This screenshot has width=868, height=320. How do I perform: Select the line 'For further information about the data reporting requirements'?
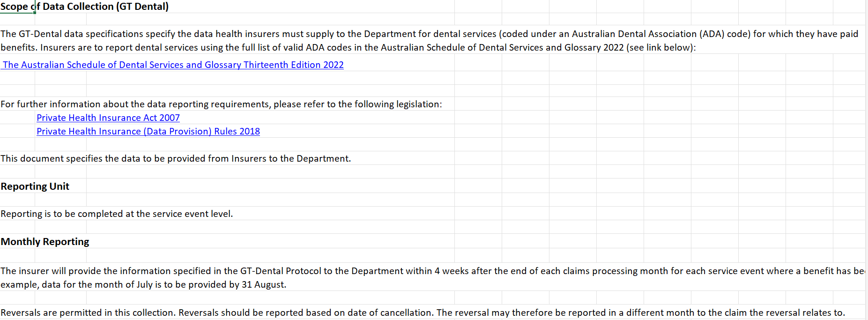click(221, 104)
